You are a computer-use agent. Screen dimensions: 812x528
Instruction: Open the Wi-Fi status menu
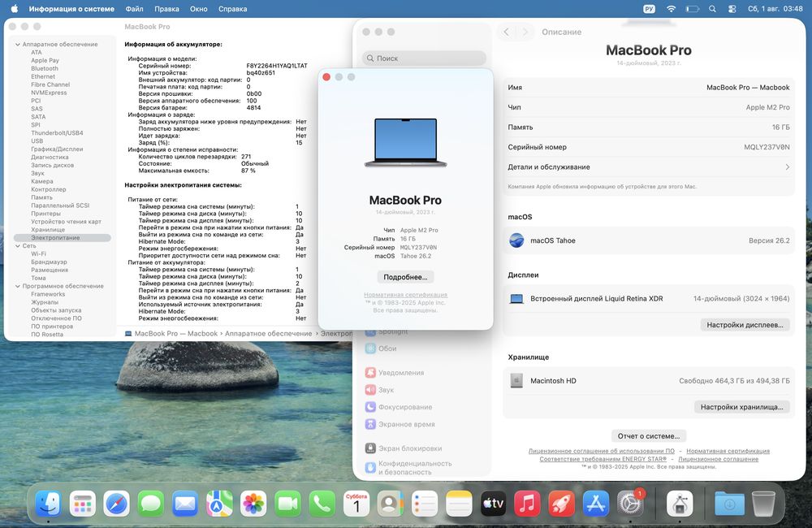pyautogui.click(x=672, y=9)
